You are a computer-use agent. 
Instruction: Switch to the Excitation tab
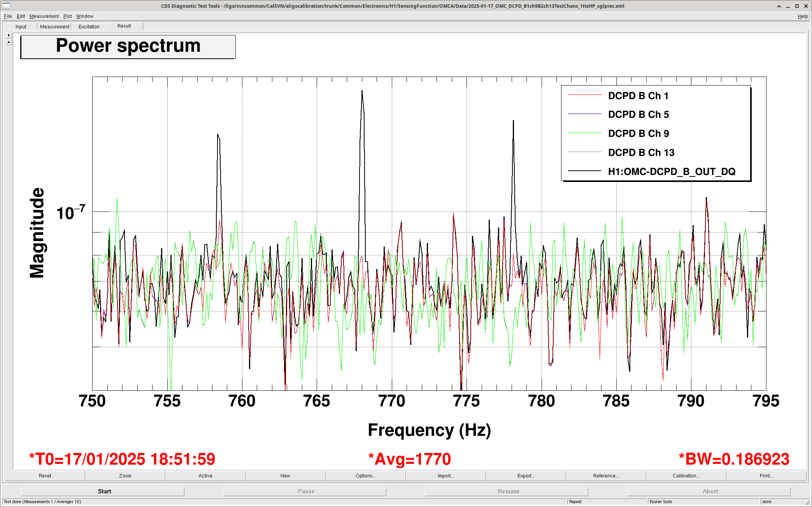pyautogui.click(x=89, y=26)
